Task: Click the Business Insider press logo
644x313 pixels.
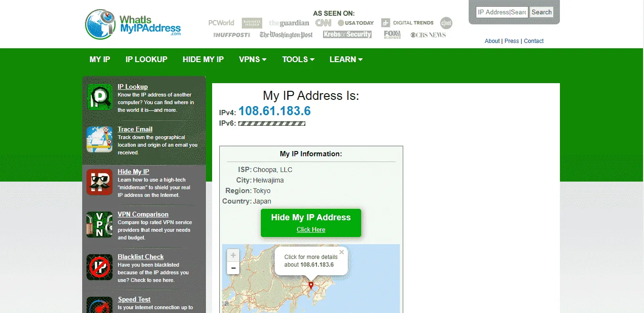Action: tap(252, 23)
